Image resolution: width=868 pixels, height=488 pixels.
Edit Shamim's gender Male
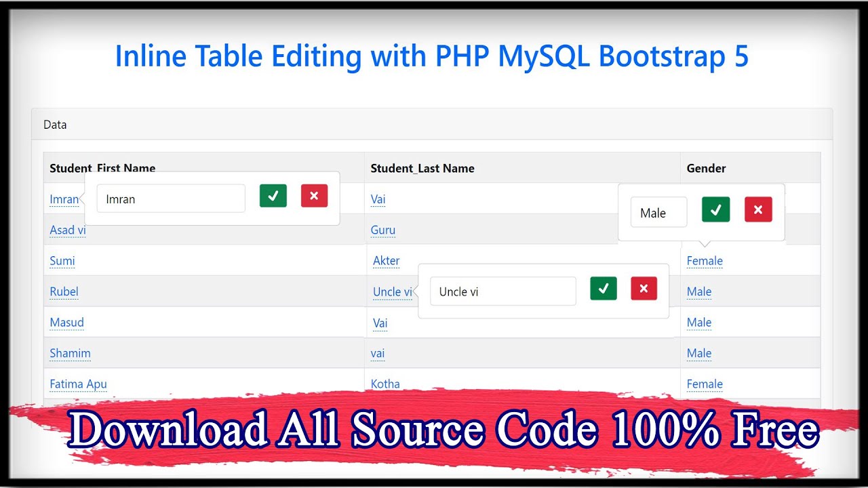point(699,353)
